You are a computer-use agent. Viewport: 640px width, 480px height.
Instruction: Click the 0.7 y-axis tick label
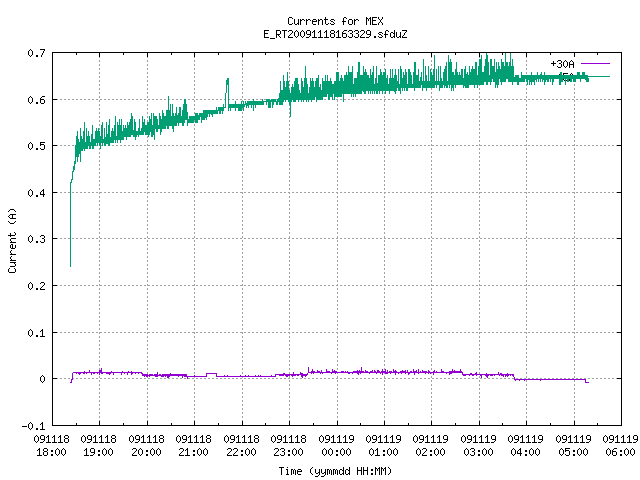coord(36,53)
